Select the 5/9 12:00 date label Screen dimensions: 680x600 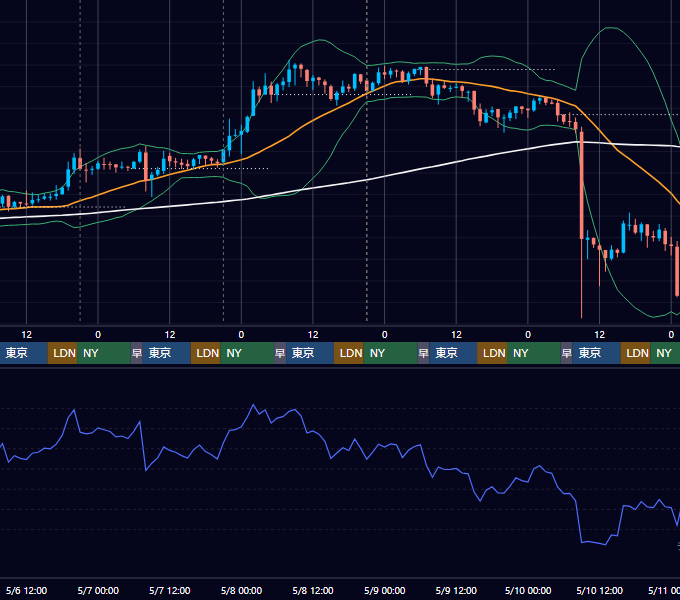(456, 590)
